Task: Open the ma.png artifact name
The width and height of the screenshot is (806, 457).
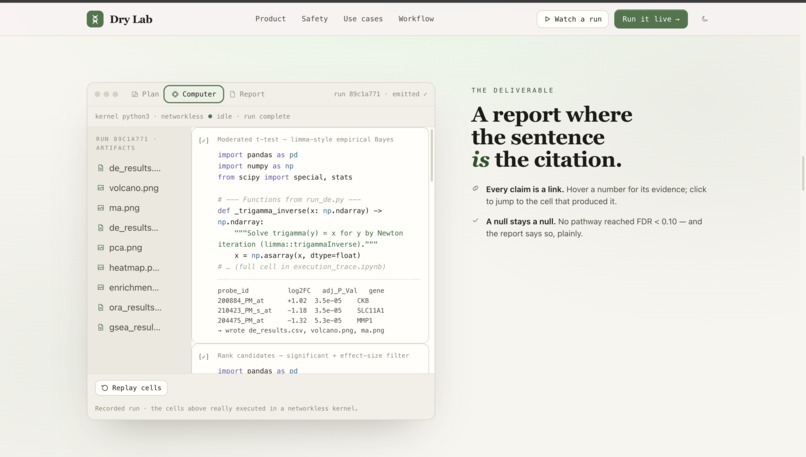Action: pos(124,208)
